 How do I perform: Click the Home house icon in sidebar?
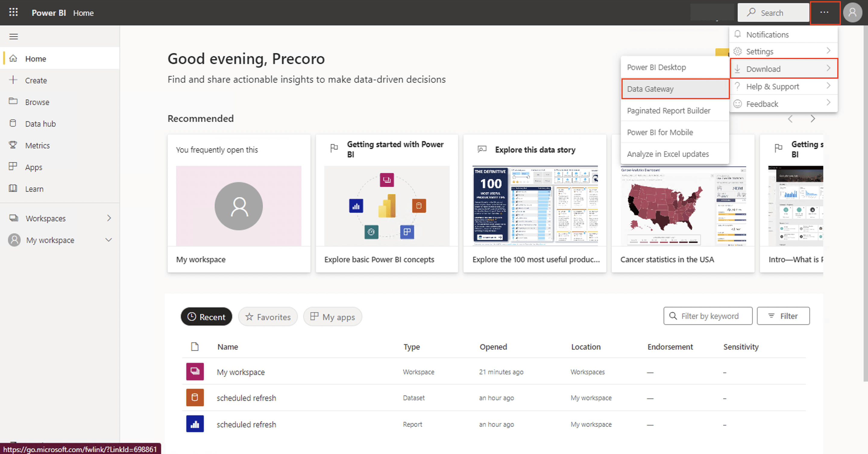pos(13,58)
